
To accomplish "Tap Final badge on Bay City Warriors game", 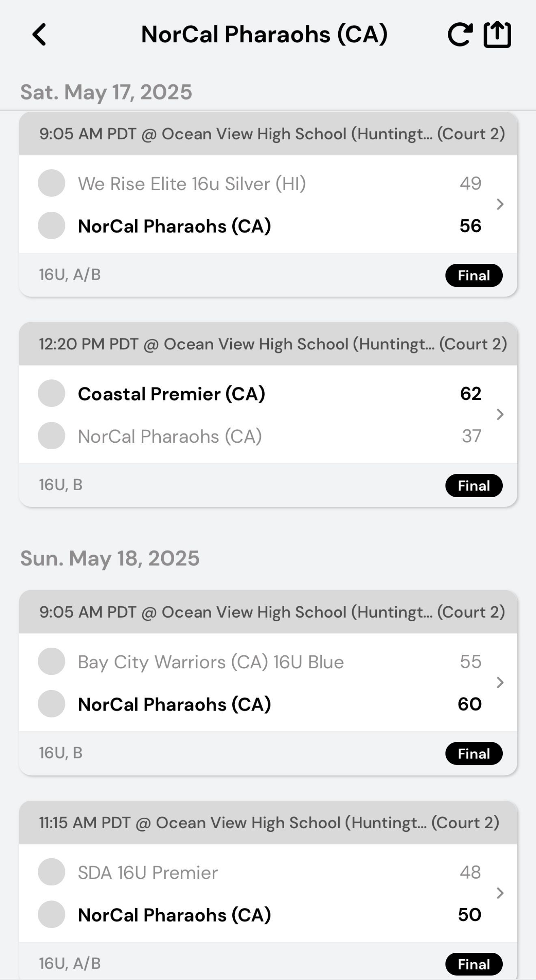I will [x=473, y=754].
